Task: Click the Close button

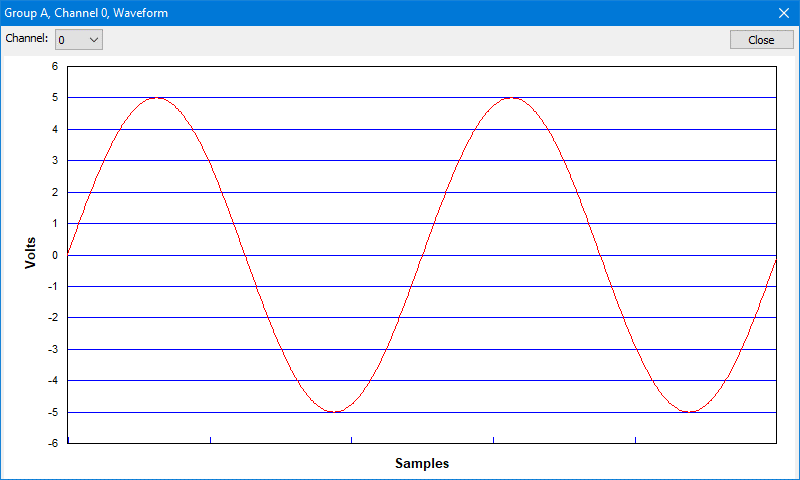Action: point(761,40)
